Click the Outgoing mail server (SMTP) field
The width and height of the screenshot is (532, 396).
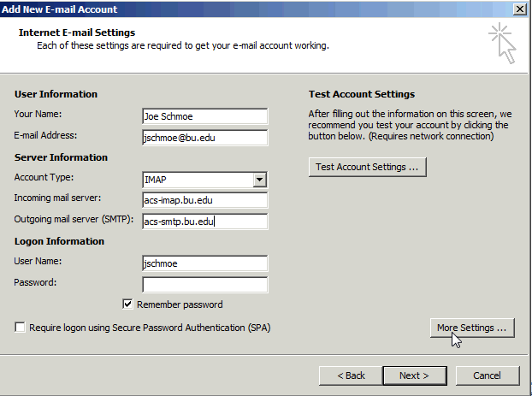click(205, 222)
